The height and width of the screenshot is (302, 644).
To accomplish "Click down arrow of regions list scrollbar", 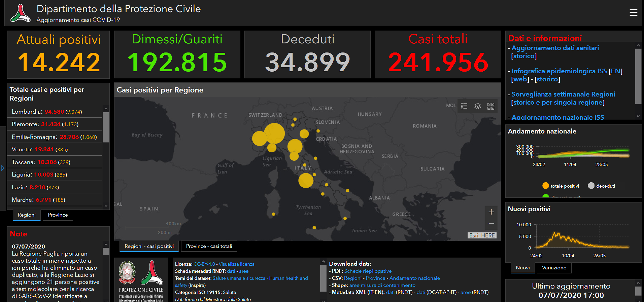I will coord(106,206).
